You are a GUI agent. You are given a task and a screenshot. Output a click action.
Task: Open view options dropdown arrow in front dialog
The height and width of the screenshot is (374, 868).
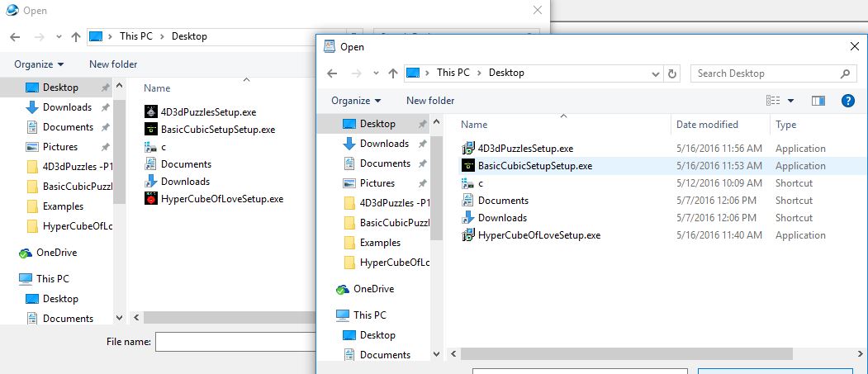(x=790, y=101)
